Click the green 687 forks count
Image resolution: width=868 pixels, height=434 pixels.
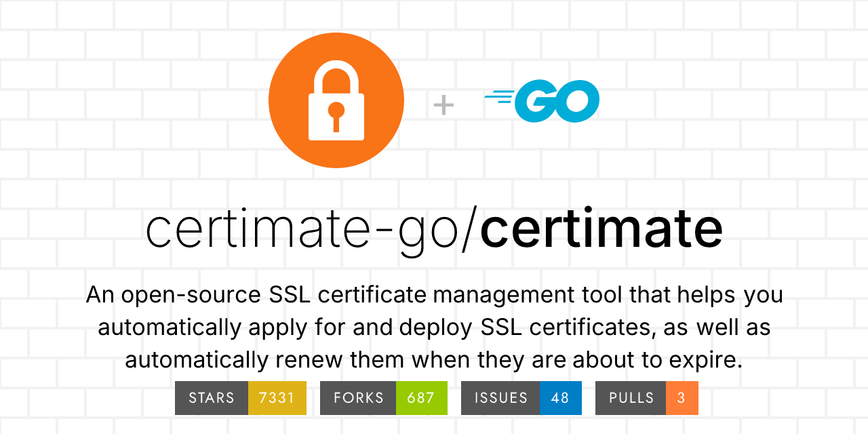[421, 398]
